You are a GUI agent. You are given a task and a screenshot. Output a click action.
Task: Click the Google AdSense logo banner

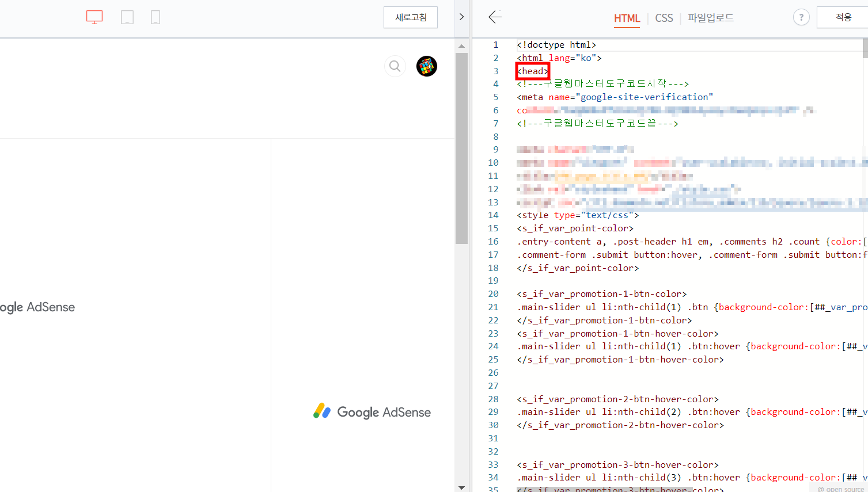[x=372, y=411]
